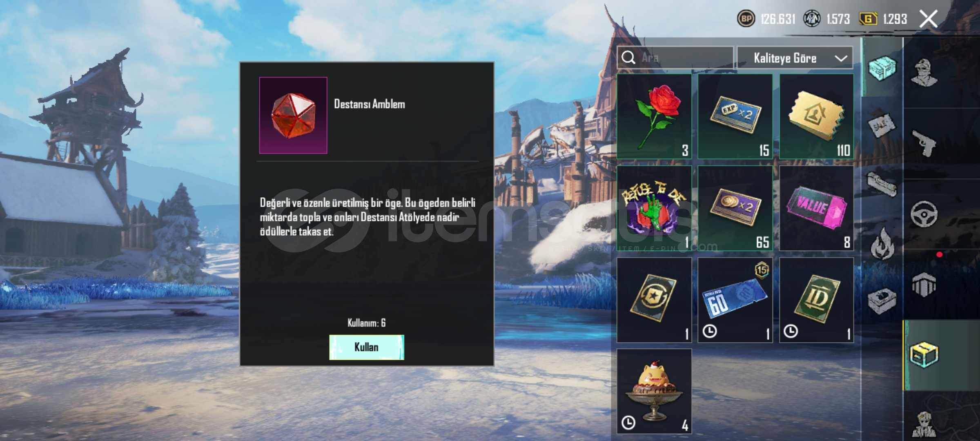Image resolution: width=980 pixels, height=441 pixels.
Task: Select the green ID card item
Action: point(816,300)
